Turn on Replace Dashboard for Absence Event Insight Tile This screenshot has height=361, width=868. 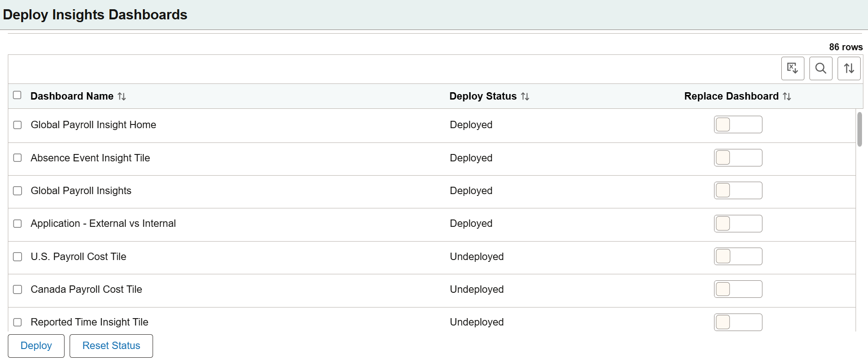tap(738, 158)
